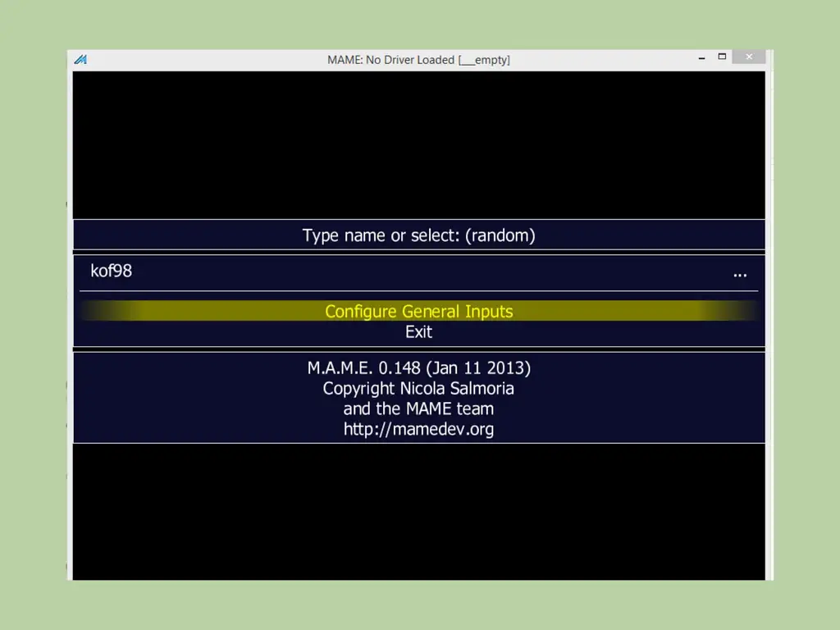Click the Copyright Nicola Salmoria line

419,388
